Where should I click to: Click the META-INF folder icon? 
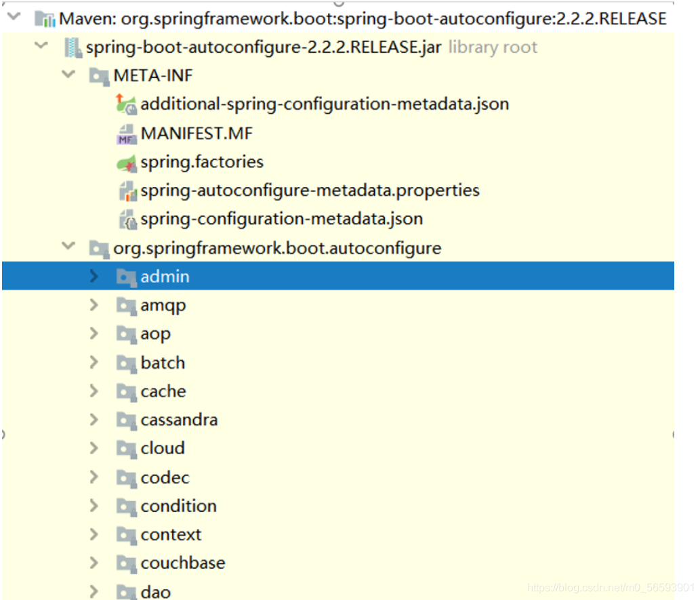click(99, 77)
